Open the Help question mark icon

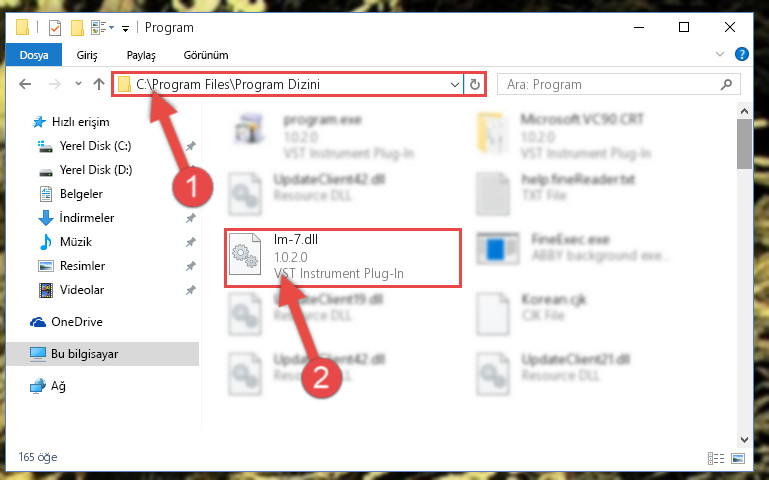742,54
